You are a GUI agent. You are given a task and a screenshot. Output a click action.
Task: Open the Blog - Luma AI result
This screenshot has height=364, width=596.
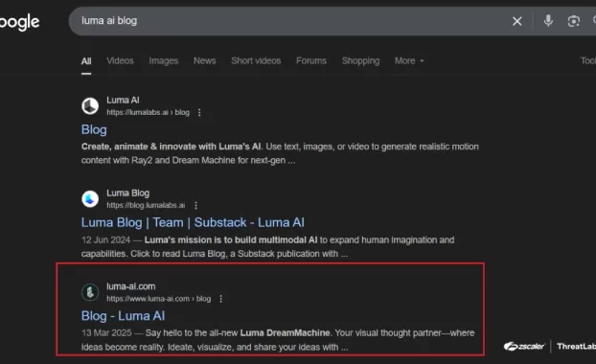coord(123,316)
